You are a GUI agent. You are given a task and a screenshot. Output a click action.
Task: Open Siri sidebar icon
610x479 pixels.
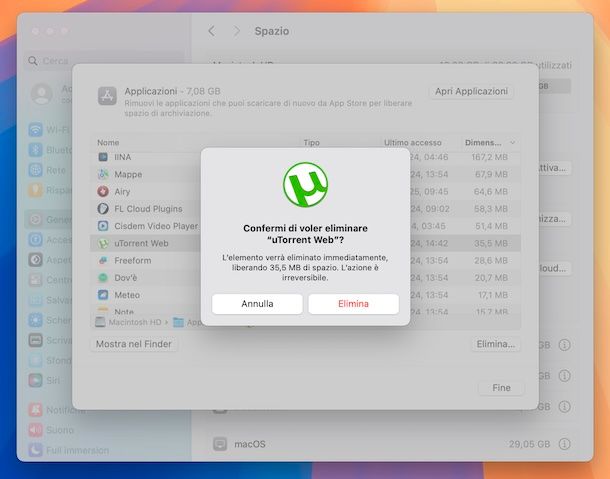[35, 380]
